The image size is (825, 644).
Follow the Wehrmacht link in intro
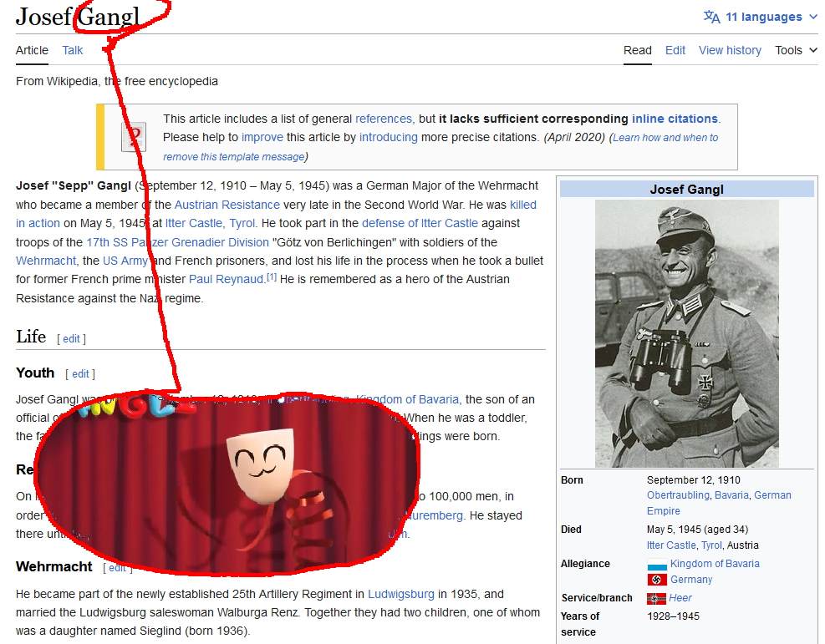[x=46, y=261]
